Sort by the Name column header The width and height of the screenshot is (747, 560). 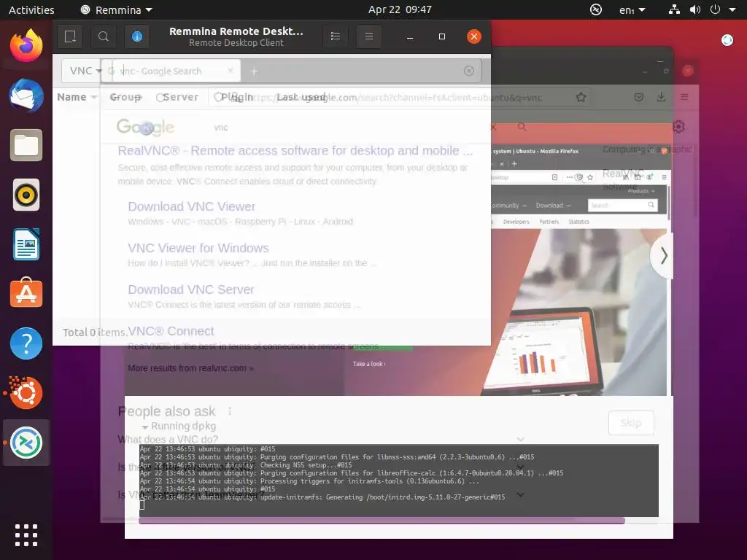(77, 97)
